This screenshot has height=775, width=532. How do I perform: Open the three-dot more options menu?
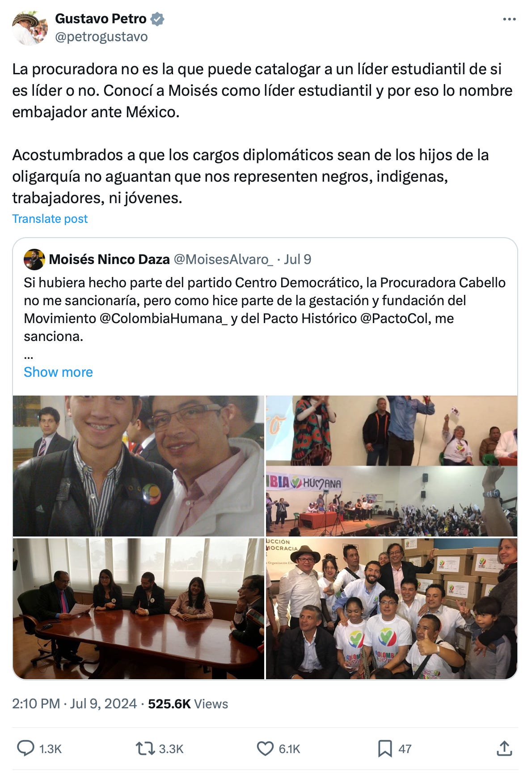pos(509,19)
